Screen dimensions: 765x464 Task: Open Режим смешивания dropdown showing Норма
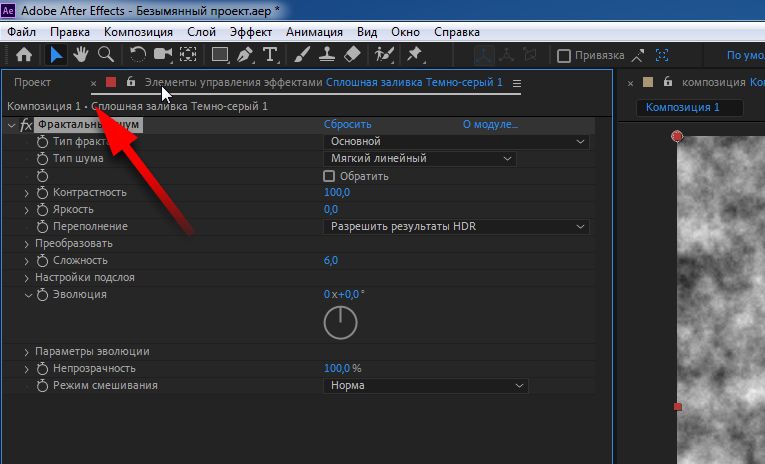coord(425,385)
